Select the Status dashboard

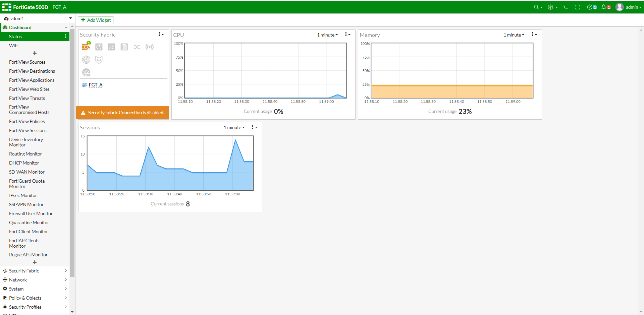coord(35,37)
